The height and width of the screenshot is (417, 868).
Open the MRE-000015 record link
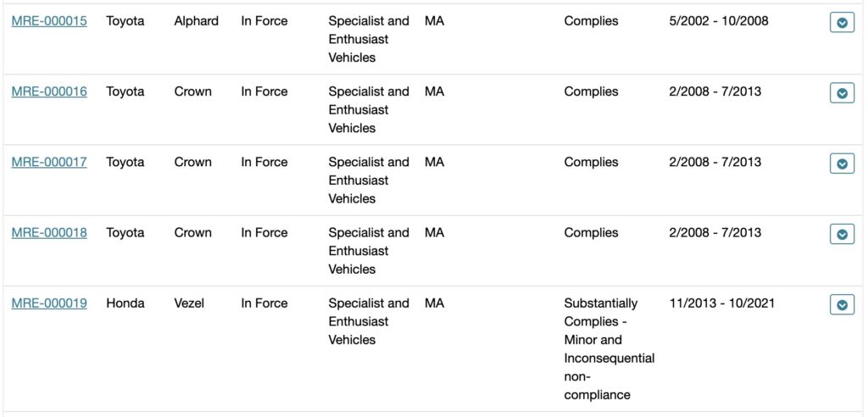[x=49, y=21]
